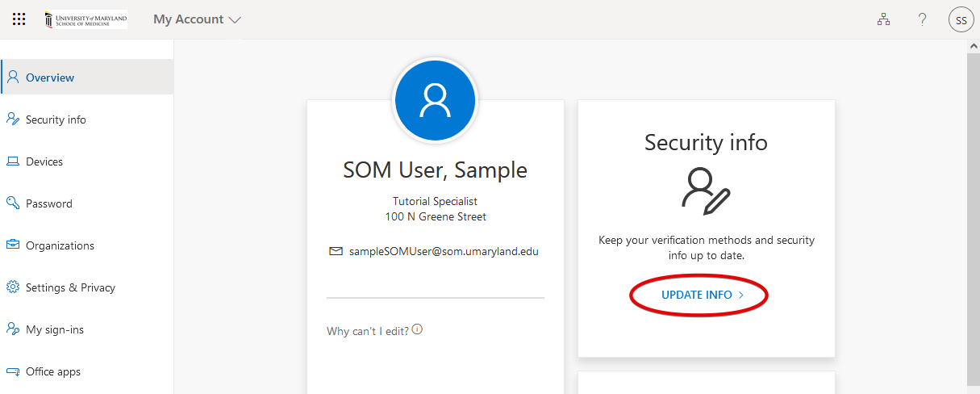This screenshot has width=980, height=394.
Task: Click the scrollbar up arrow
Action: point(973,47)
